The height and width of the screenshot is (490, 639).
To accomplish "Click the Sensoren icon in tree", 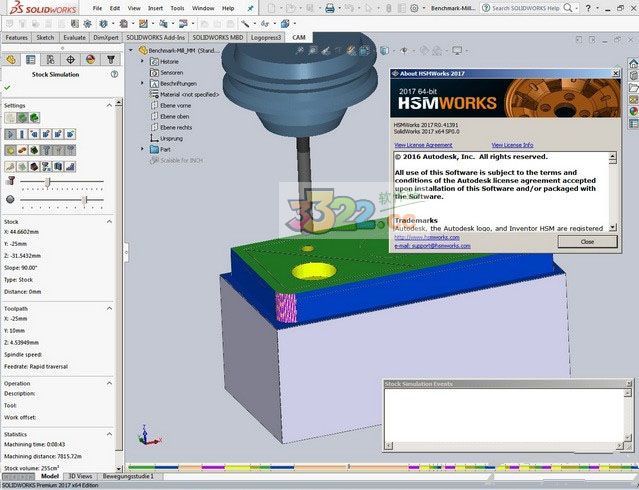I will pos(154,73).
